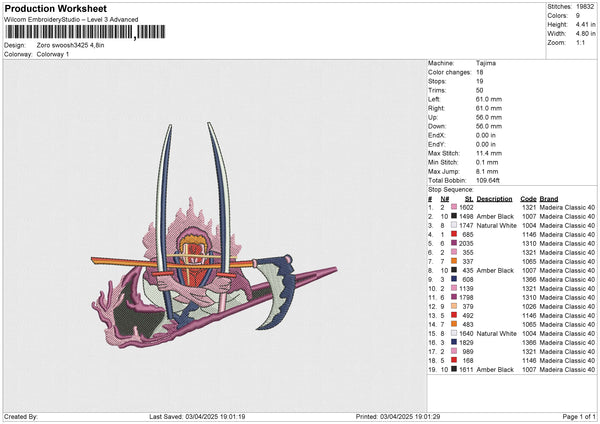Select stitch count 168 in row 18
The height and width of the screenshot is (424, 600).
coord(468,360)
